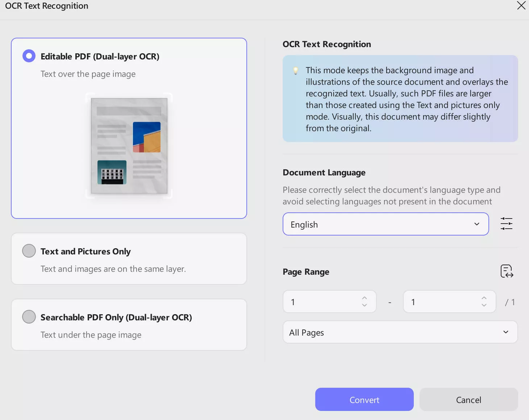Image resolution: width=529 pixels, height=420 pixels.
Task: Click the Page Range adjustment icon
Action: tap(506, 271)
